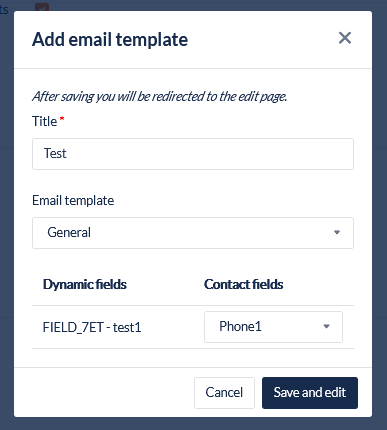The image size is (387, 430).
Task: Click the Title field label
Action: click(x=44, y=121)
